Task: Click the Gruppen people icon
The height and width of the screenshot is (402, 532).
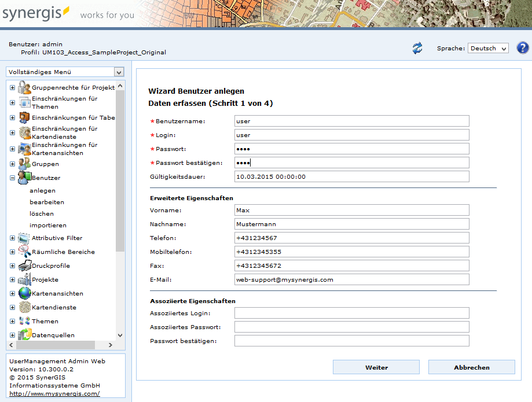Action: pyautogui.click(x=24, y=164)
